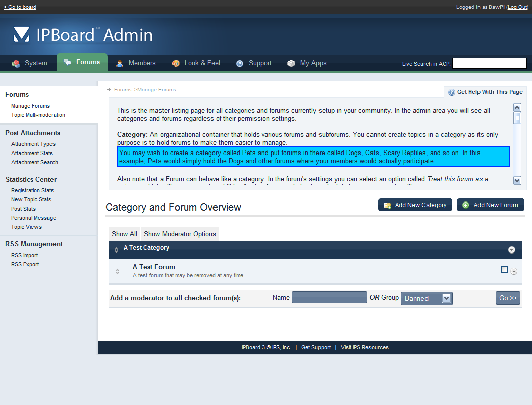Click the System tab icon
Screen dimensions: 532x405
click(16, 63)
